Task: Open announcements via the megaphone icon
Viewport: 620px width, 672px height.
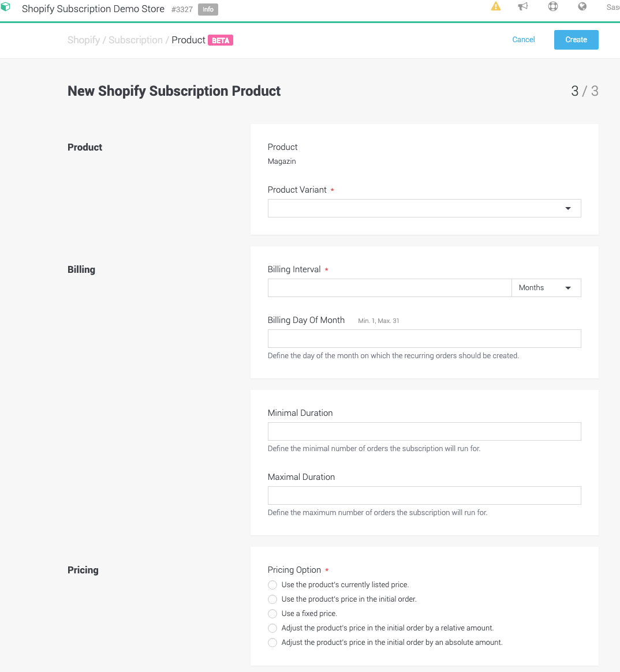Action: 523,6
